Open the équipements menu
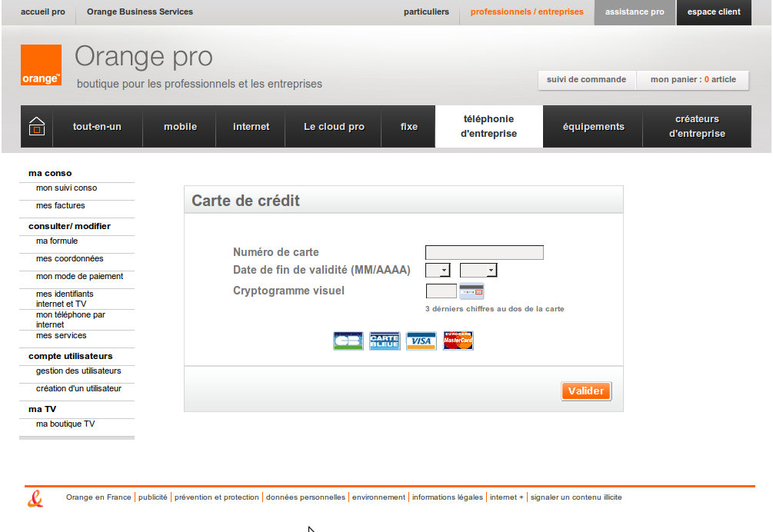 pos(593,127)
